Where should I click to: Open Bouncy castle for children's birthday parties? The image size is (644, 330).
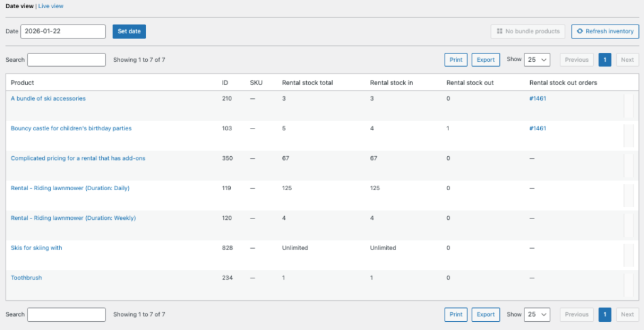click(x=71, y=128)
